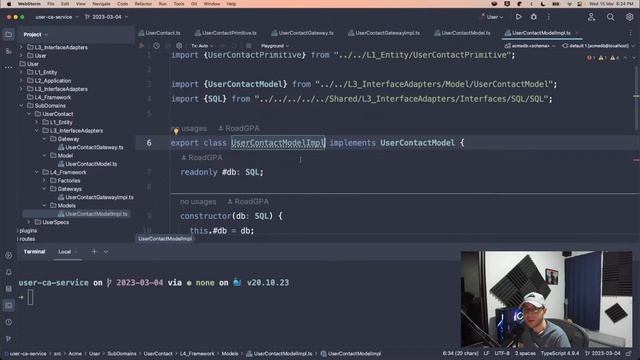Image resolution: width=640 pixels, height=360 pixels.
Task: Open terminal tab options chevron
Action: (x=106, y=252)
